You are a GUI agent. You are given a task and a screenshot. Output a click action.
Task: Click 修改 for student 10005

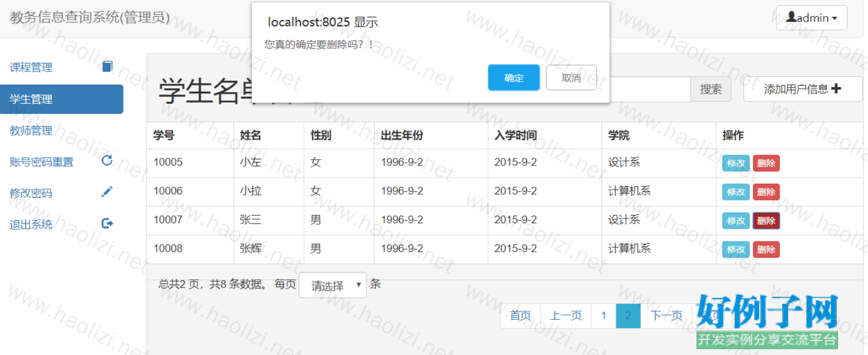(736, 163)
